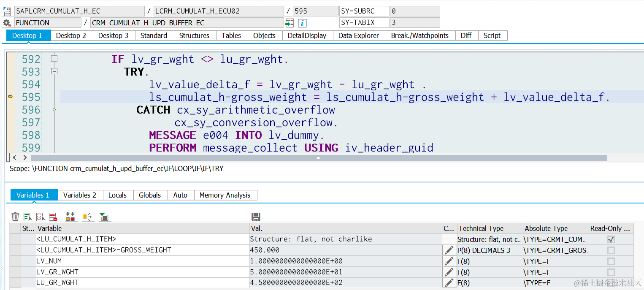
Task: Click the green filter layout icon
Action: 104,217
